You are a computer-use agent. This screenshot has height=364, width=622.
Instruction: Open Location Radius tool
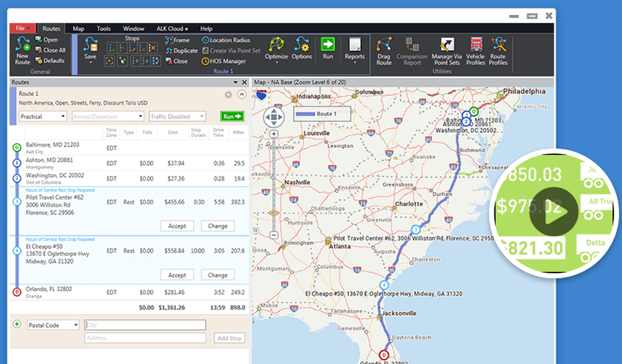[x=226, y=40]
